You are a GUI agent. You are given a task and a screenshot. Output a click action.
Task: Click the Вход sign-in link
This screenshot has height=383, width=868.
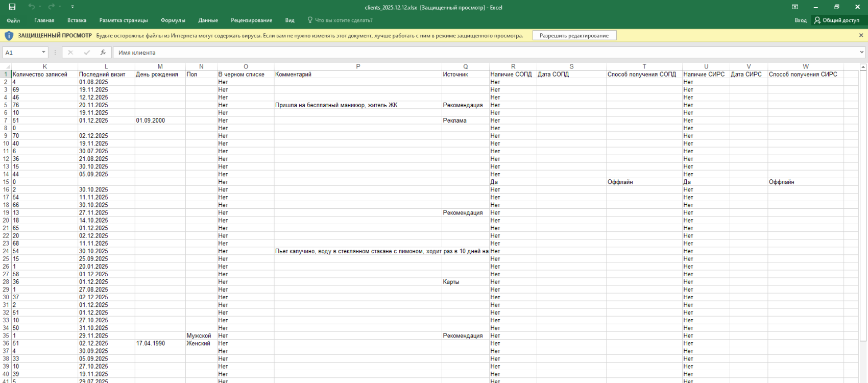click(800, 20)
